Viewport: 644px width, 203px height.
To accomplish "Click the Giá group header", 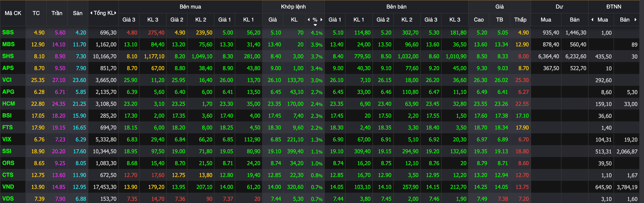I will pyautogui.click(x=499, y=7).
